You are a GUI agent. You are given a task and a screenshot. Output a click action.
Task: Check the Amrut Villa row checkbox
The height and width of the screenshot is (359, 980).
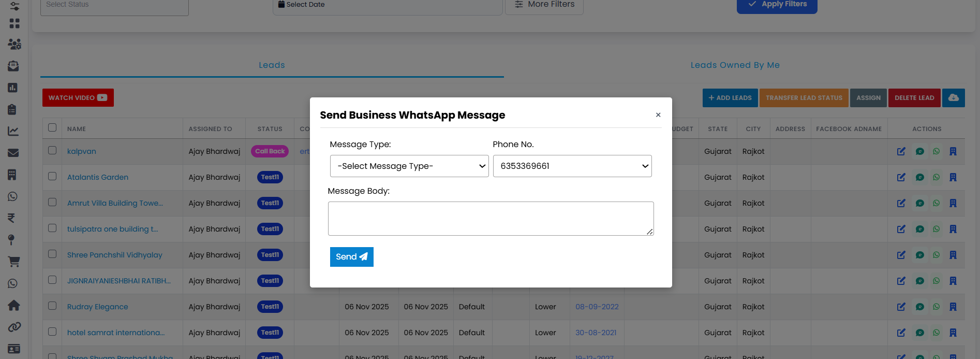(x=52, y=202)
